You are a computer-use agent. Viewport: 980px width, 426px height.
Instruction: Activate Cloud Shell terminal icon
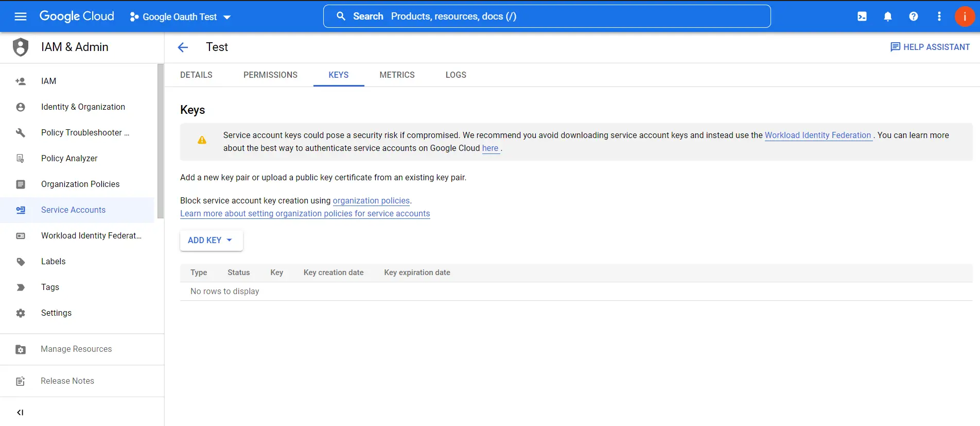pos(862,16)
